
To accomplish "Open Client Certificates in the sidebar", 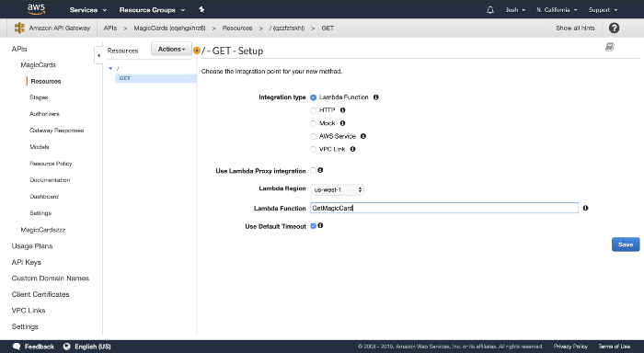I will click(x=40, y=294).
